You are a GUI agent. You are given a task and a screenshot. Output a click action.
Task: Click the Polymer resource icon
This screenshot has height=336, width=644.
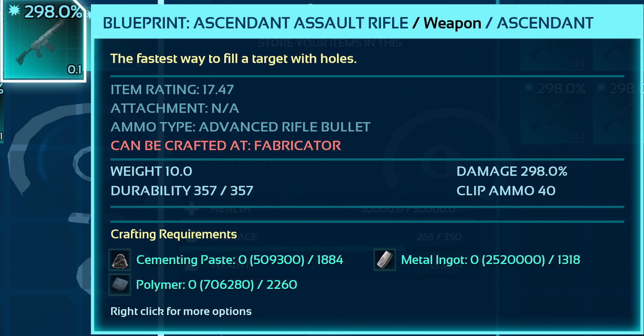coord(119,285)
